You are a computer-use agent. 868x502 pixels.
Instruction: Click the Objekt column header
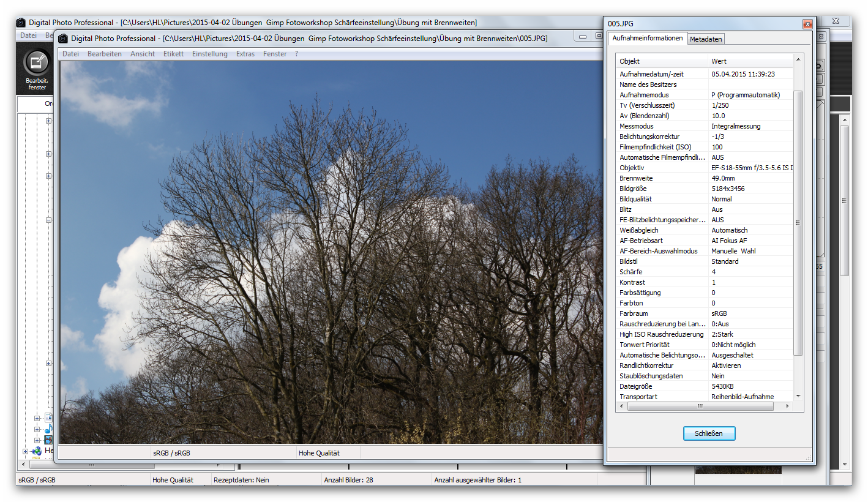tap(662, 61)
